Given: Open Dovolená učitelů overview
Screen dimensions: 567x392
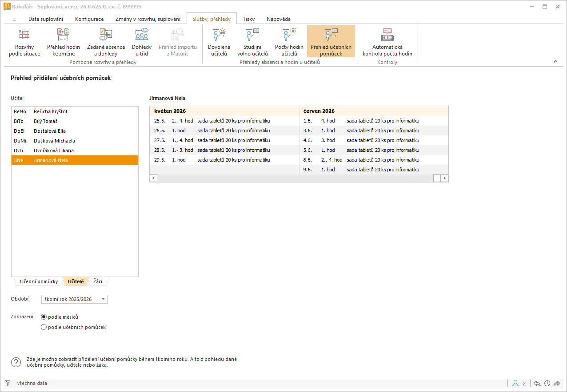Looking at the screenshot, I should pos(219,42).
